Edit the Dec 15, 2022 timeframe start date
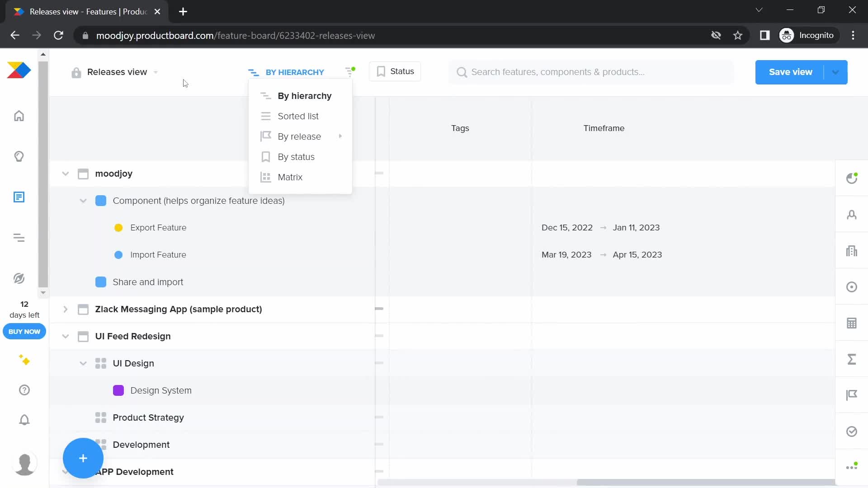 [x=567, y=228]
